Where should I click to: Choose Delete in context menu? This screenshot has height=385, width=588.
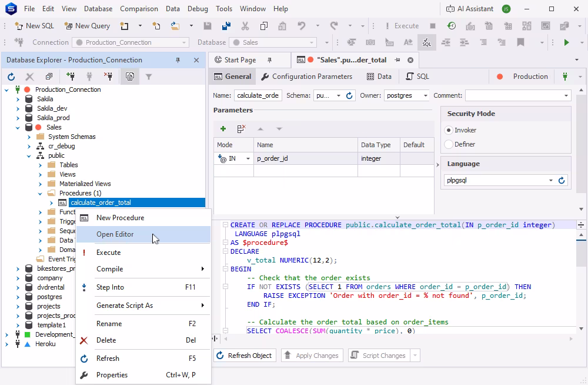point(143,340)
